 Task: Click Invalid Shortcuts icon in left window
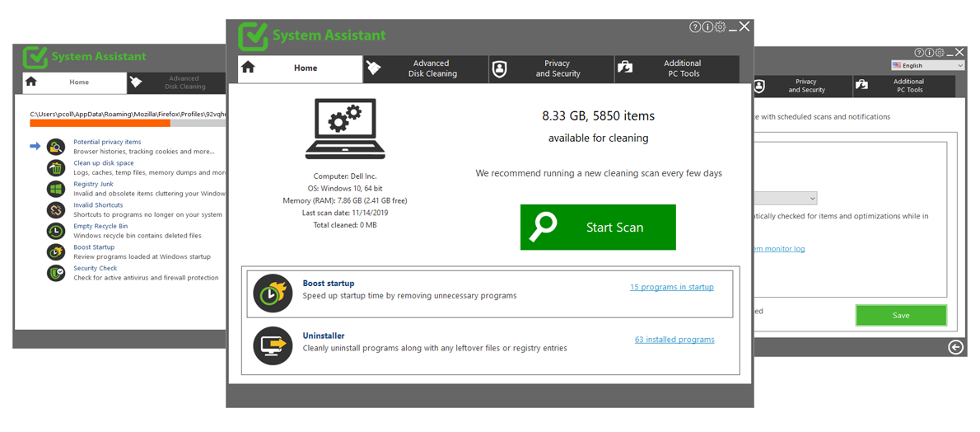(56, 209)
